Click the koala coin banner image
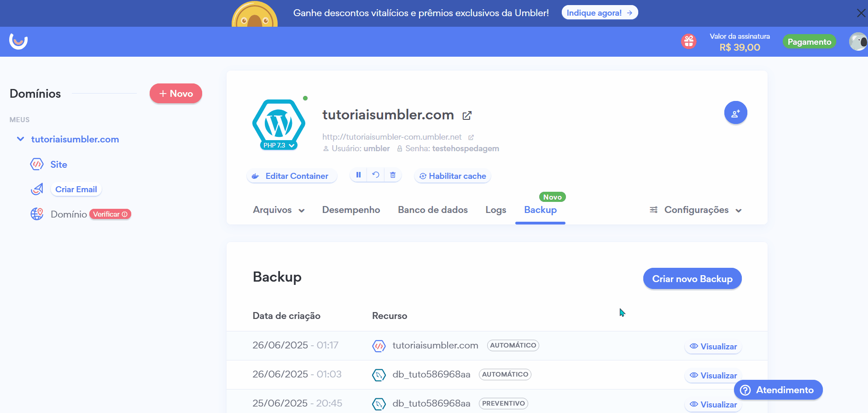The image size is (868, 413). click(x=255, y=14)
